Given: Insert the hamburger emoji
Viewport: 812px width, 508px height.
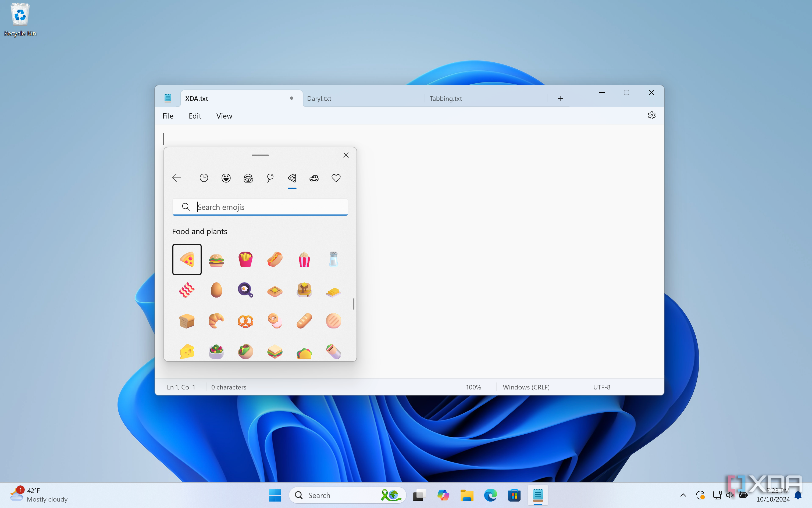Looking at the screenshot, I should coord(216,259).
